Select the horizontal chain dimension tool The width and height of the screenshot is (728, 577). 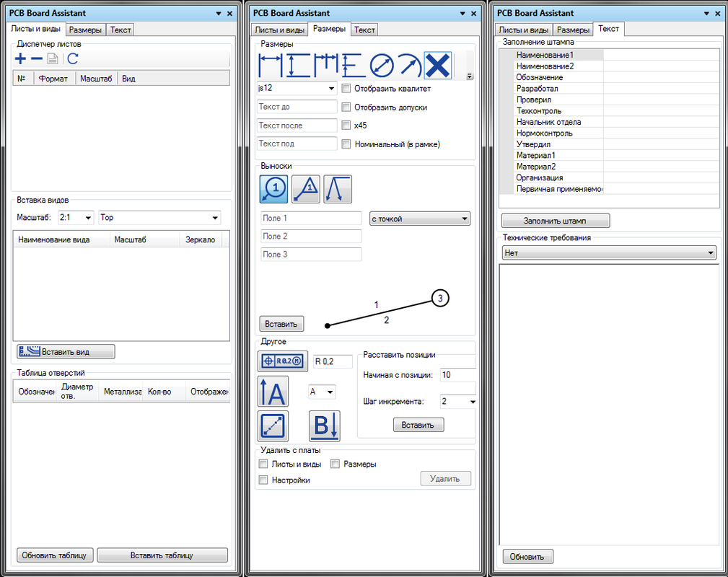[326, 66]
